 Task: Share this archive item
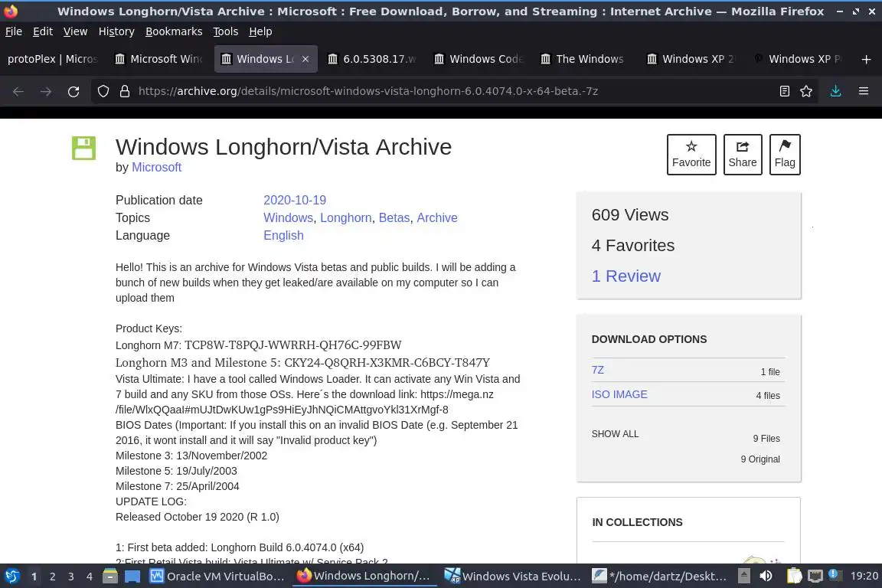tap(743, 154)
